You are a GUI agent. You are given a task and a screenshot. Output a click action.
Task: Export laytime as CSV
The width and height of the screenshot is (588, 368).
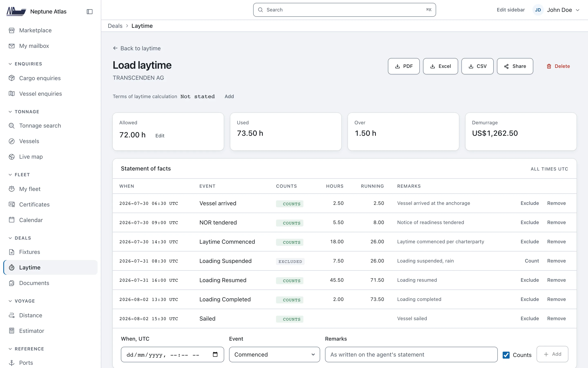pos(477,66)
